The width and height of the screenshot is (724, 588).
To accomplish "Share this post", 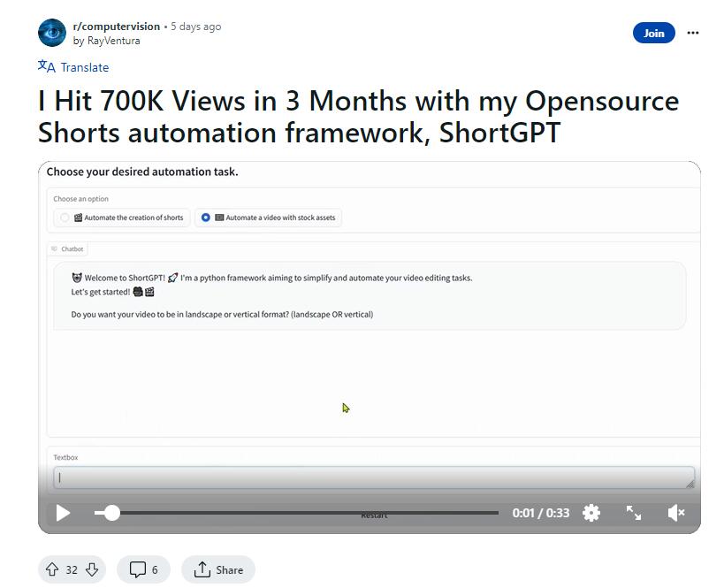I will click(218, 569).
